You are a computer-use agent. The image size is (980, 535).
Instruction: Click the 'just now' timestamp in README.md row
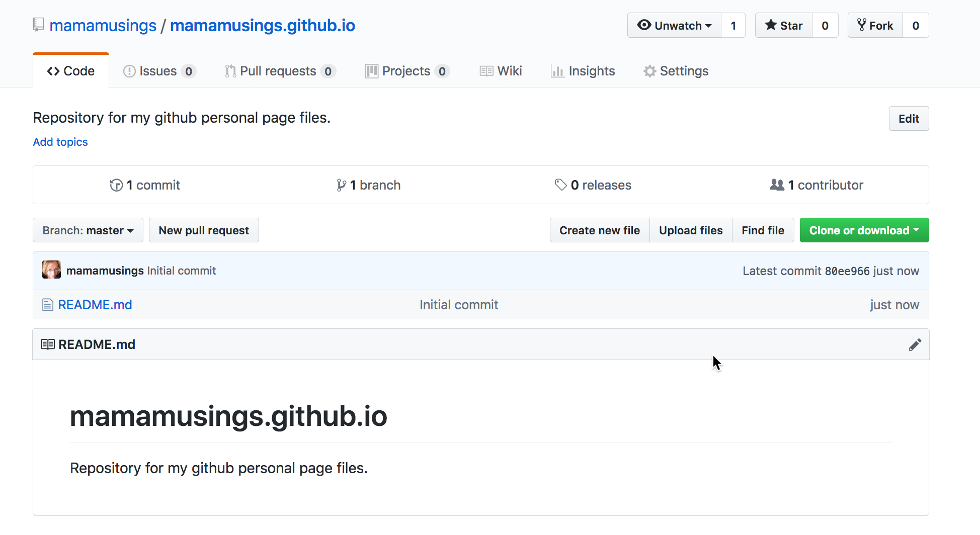[x=894, y=305]
